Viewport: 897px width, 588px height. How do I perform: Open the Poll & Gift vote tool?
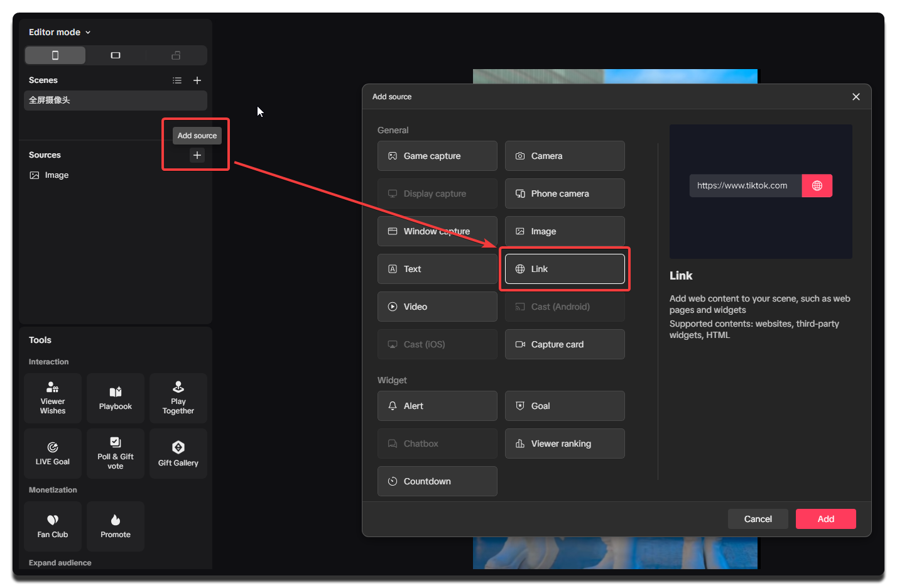tap(115, 453)
